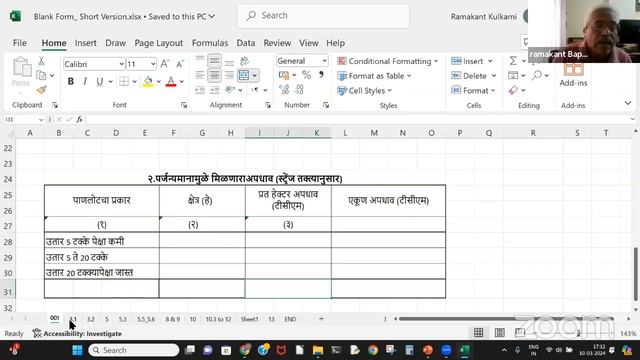Switch to Insert ribbon tab
The image size is (640, 360).
click(x=86, y=43)
